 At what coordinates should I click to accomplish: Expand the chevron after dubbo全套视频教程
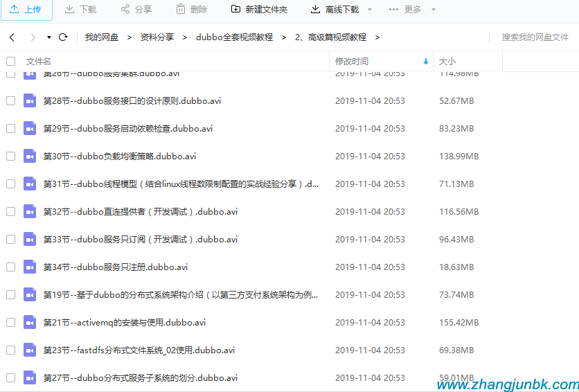pos(283,37)
